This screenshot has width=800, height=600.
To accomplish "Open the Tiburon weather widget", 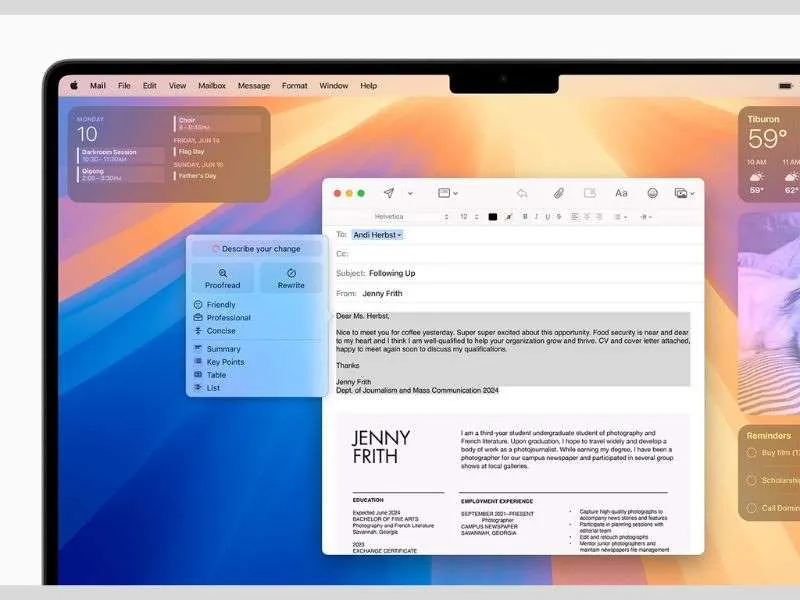I will click(769, 154).
